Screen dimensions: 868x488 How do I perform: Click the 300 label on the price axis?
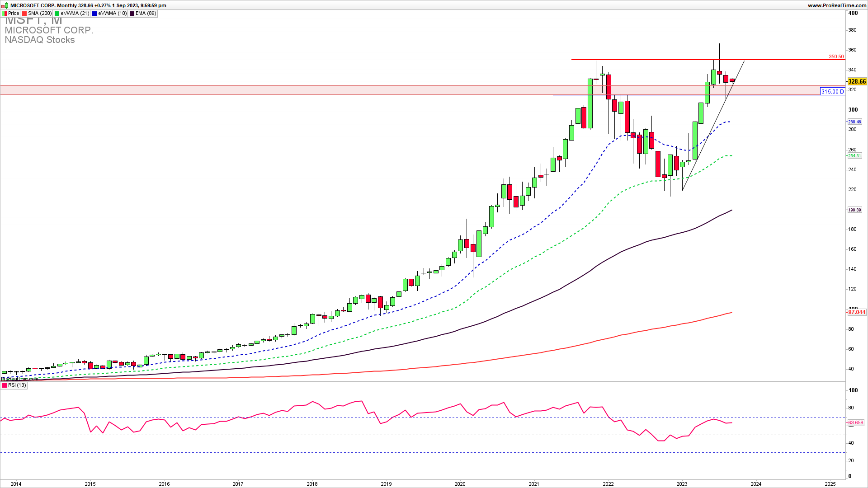point(853,110)
